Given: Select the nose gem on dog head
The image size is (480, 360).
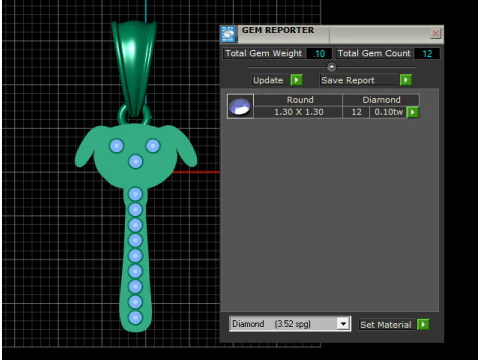Looking at the screenshot, I should pyautogui.click(x=135, y=162).
